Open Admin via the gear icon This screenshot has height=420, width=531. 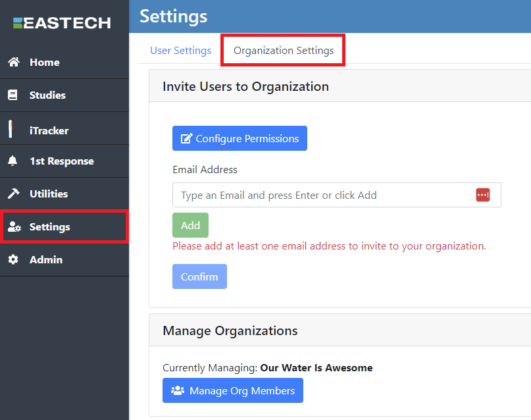(13, 260)
